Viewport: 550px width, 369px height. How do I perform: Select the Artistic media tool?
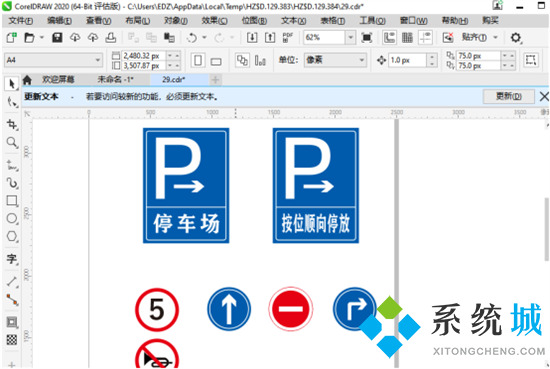coord(12,183)
